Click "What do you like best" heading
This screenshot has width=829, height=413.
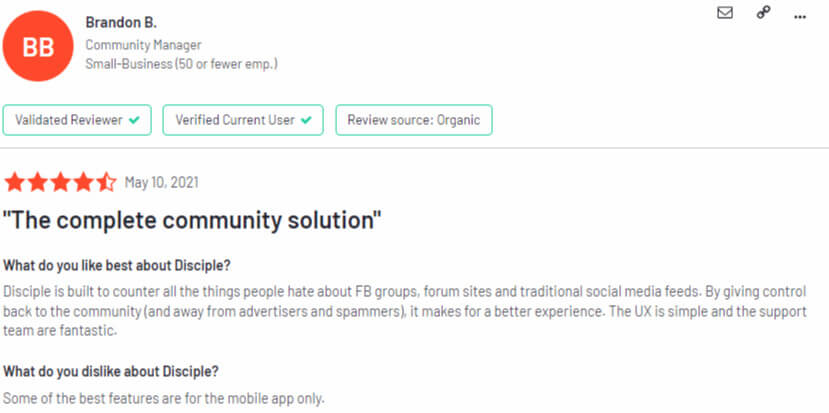pos(117,265)
